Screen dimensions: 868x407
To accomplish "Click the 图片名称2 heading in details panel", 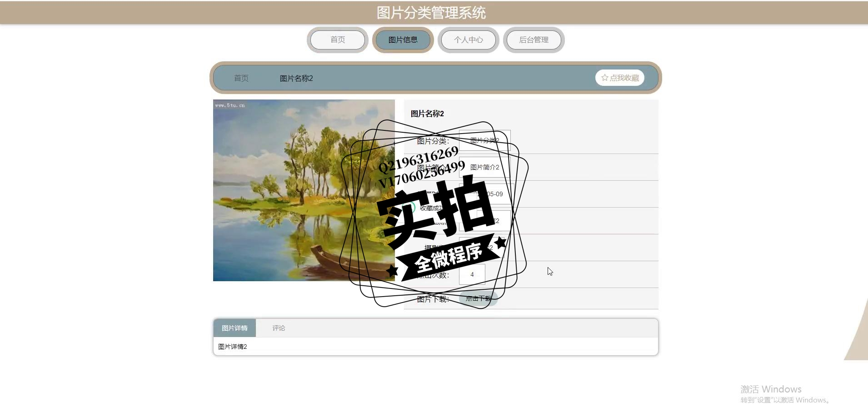I will pyautogui.click(x=427, y=114).
